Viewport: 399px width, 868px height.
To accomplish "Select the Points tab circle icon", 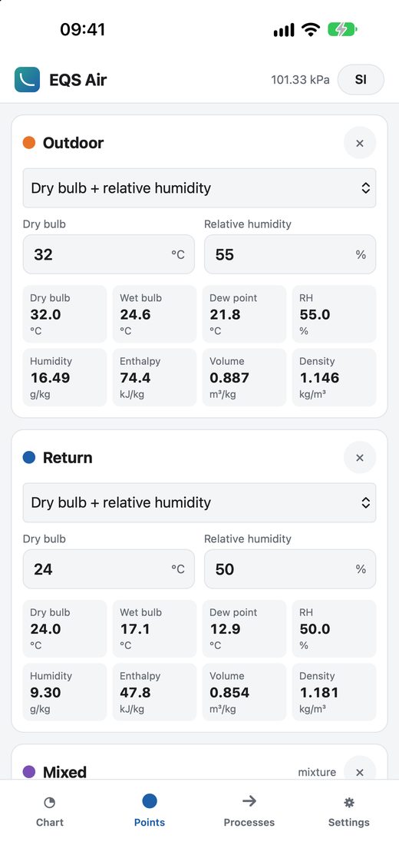I will tap(150, 801).
